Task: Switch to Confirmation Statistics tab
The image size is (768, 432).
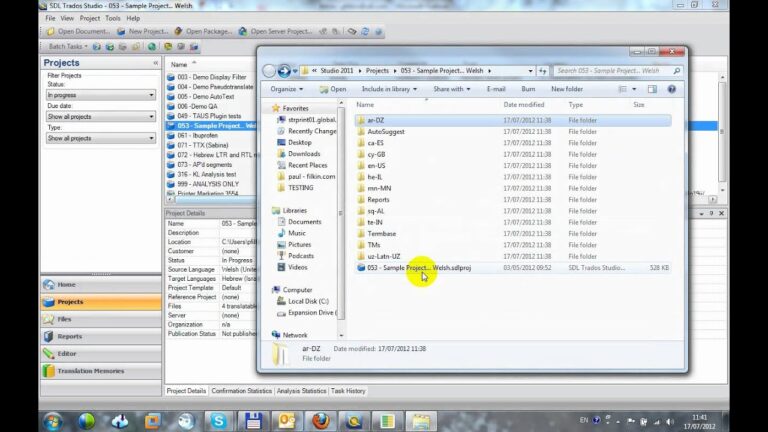Action: 241,391
